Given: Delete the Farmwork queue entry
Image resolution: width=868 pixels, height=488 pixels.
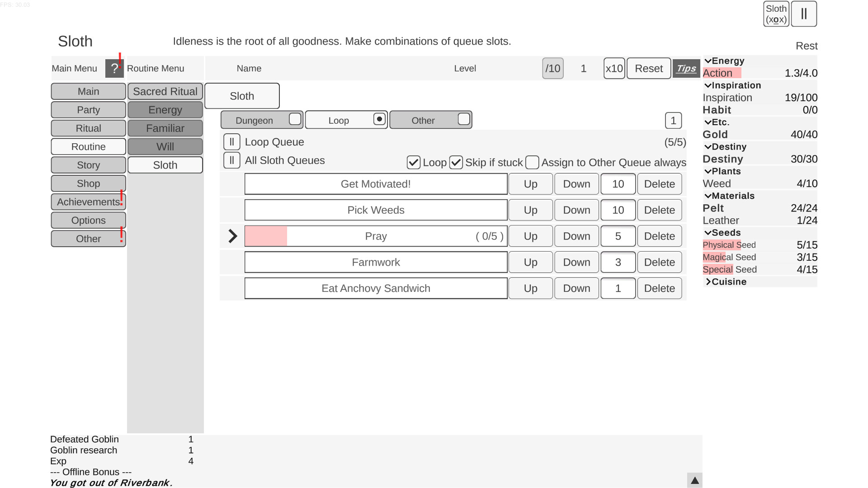Looking at the screenshot, I should pyautogui.click(x=659, y=262).
